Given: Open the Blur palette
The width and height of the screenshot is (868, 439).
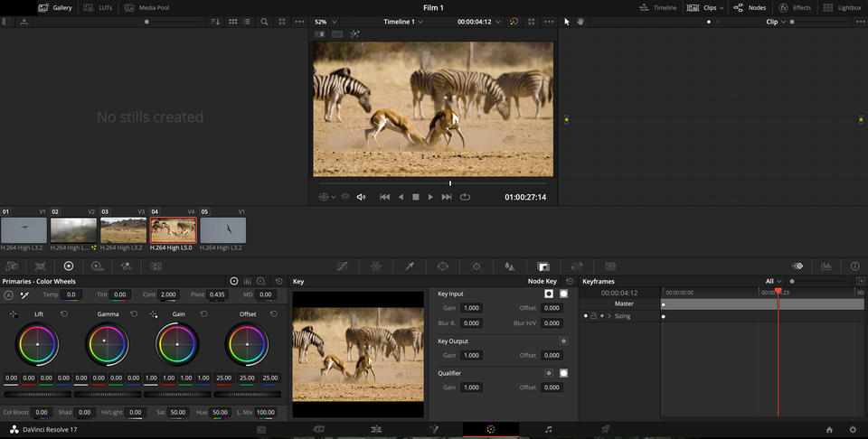Looking at the screenshot, I should [510, 266].
